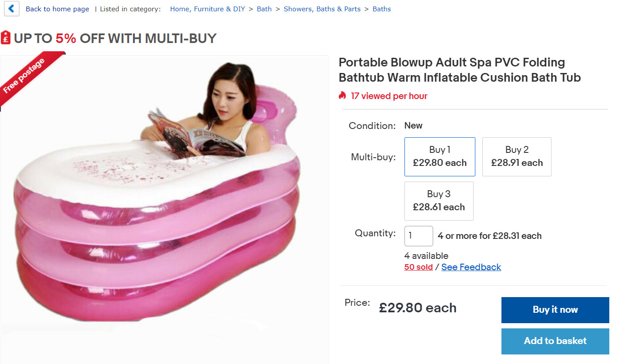Click into the Quantity input field
Image resolution: width=618 pixels, height=364 pixels.
pos(418,236)
